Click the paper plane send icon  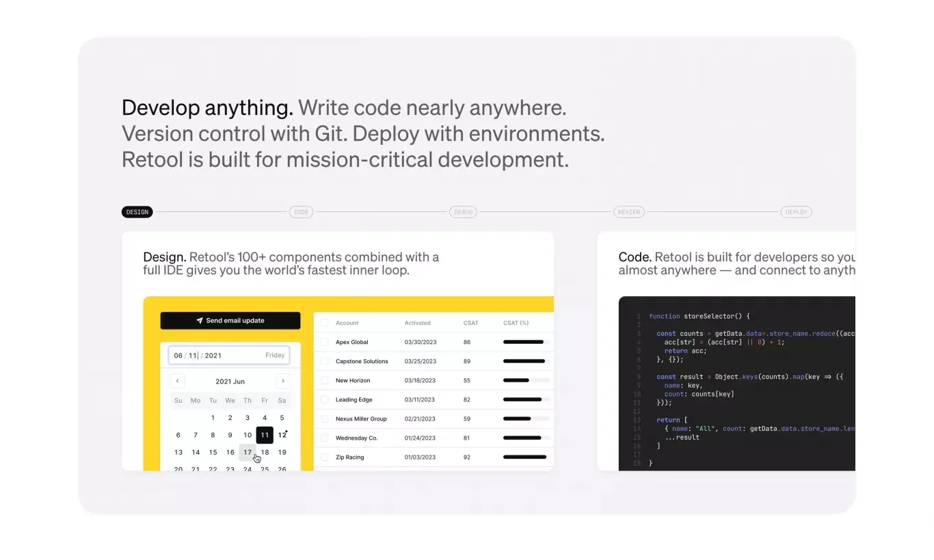point(200,321)
